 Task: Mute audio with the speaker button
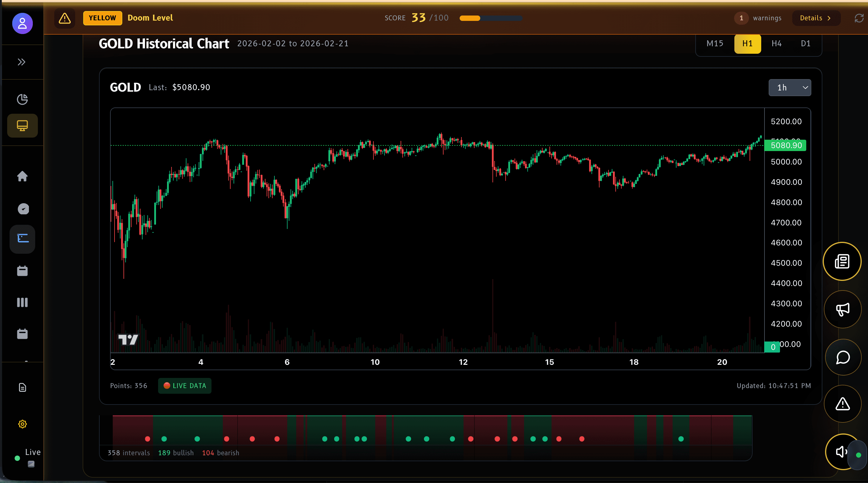[841, 452]
